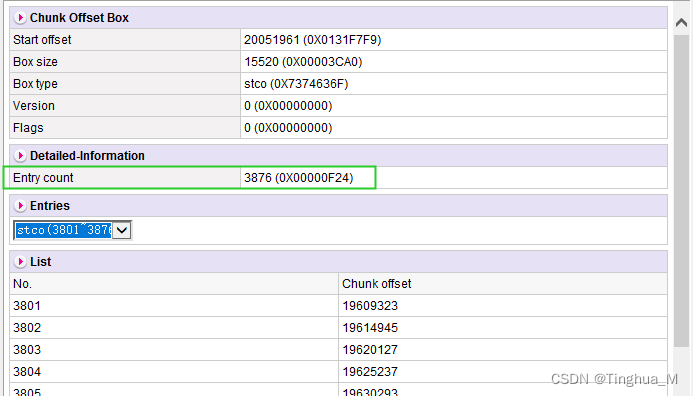Click the Entries header label
Image resolution: width=693 pixels, height=396 pixels.
(50, 206)
